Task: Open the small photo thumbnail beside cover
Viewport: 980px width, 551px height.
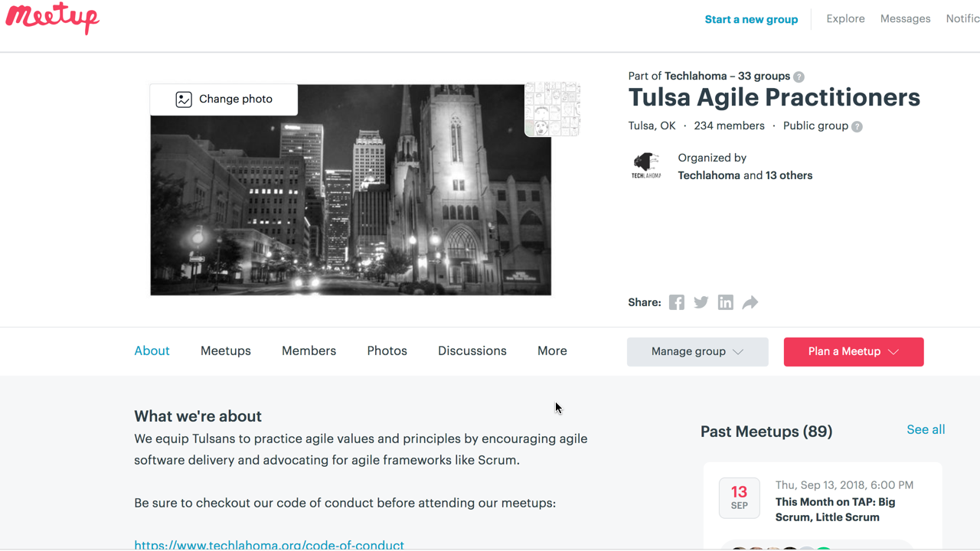Action: pos(552,109)
